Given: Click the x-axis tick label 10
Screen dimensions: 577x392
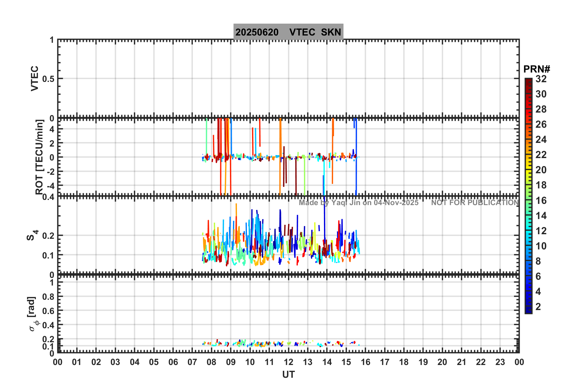Looking at the screenshot, I should pyautogui.click(x=250, y=362).
